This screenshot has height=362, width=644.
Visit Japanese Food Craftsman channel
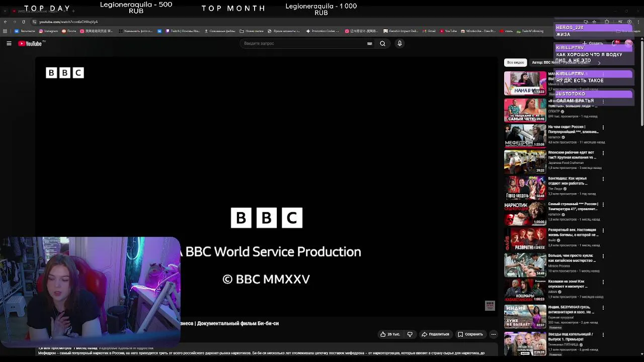566,163
